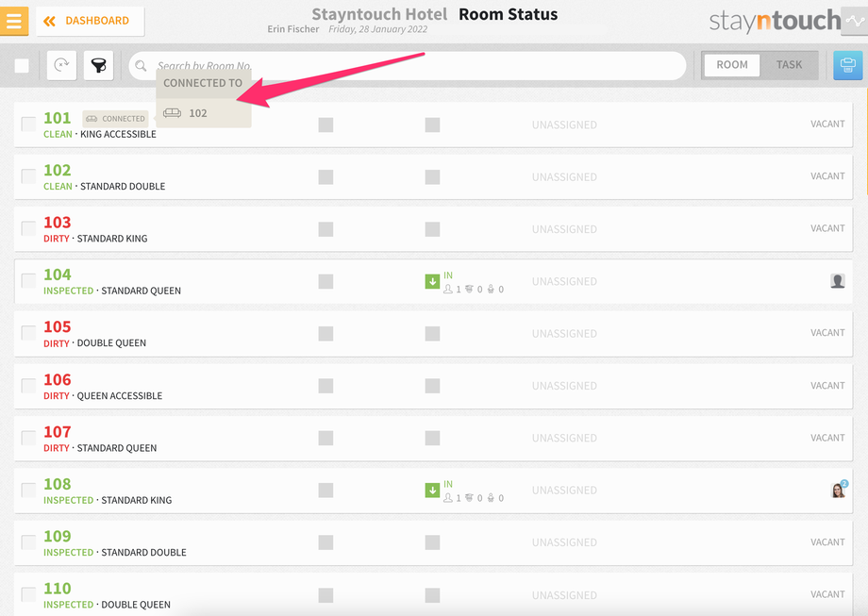
Task: Check the box for room 108
Action: tap(28, 490)
